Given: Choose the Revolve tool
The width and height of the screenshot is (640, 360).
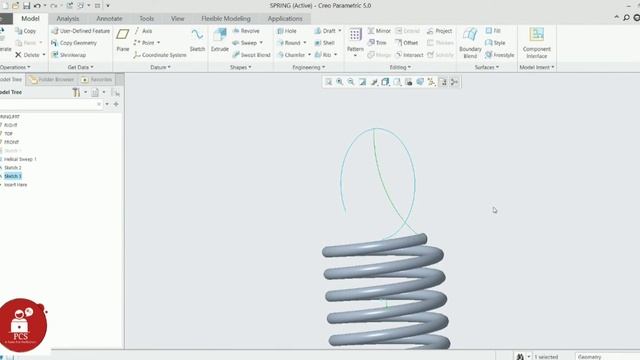Looking at the screenshot, I should [x=246, y=31].
